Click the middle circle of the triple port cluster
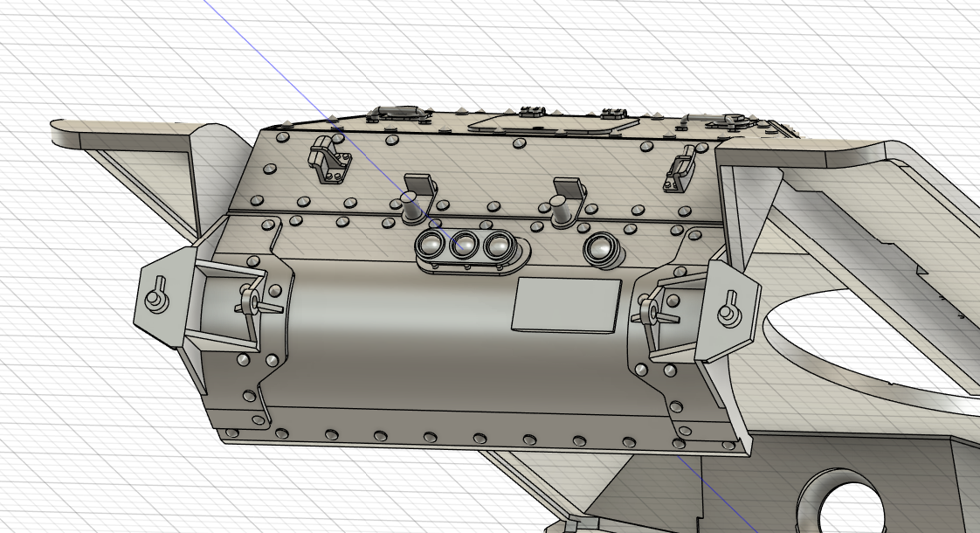Screen dimensions: 980x533 (465, 246)
